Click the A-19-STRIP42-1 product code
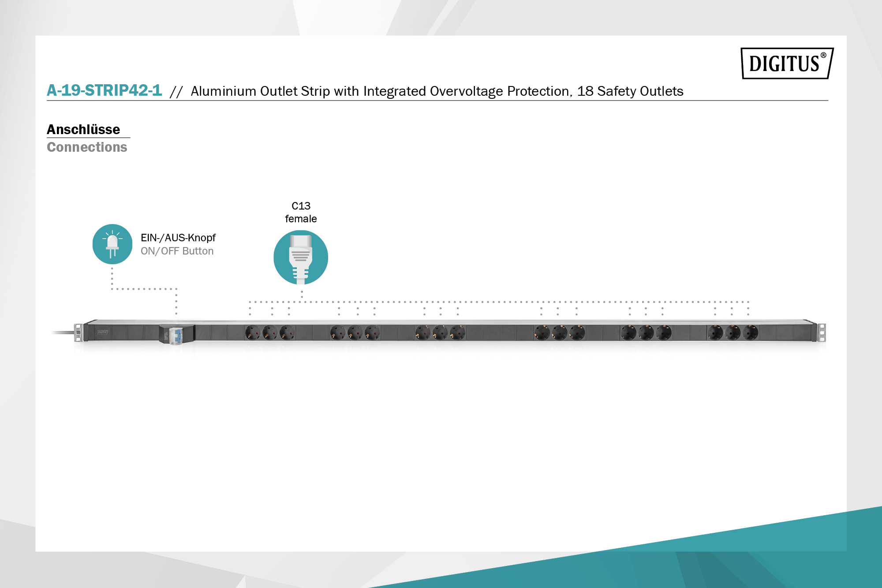882x588 pixels. [x=105, y=90]
